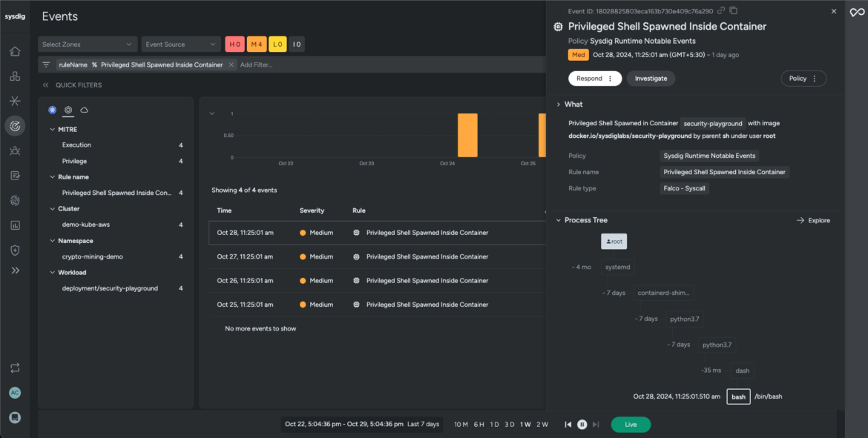Switch to Live mode
Image resolution: width=868 pixels, height=438 pixels.
click(x=631, y=425)
